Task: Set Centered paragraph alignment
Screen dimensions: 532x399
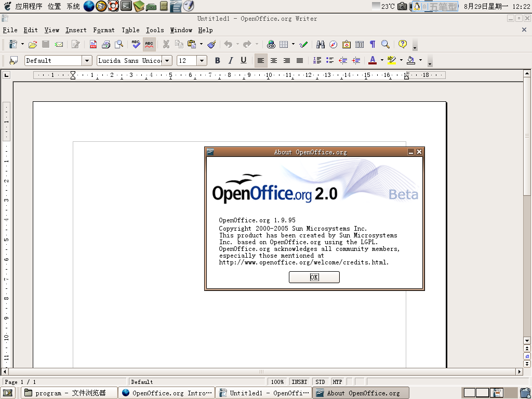Action: point(273,60)
